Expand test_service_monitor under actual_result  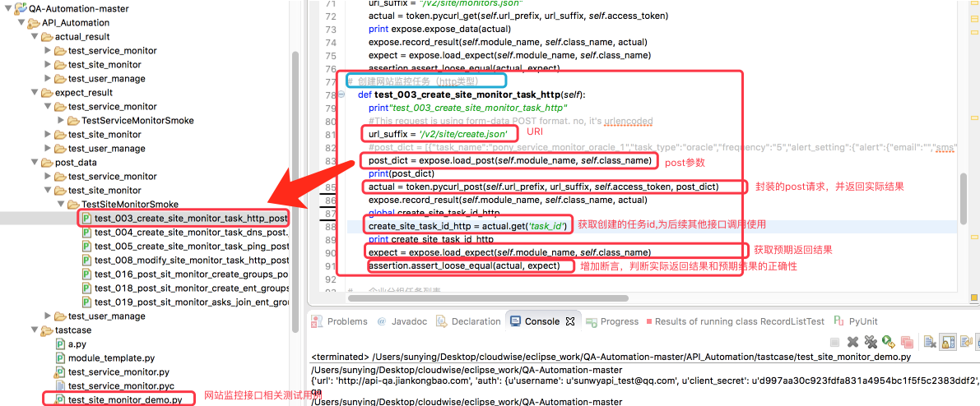(48, 51)
